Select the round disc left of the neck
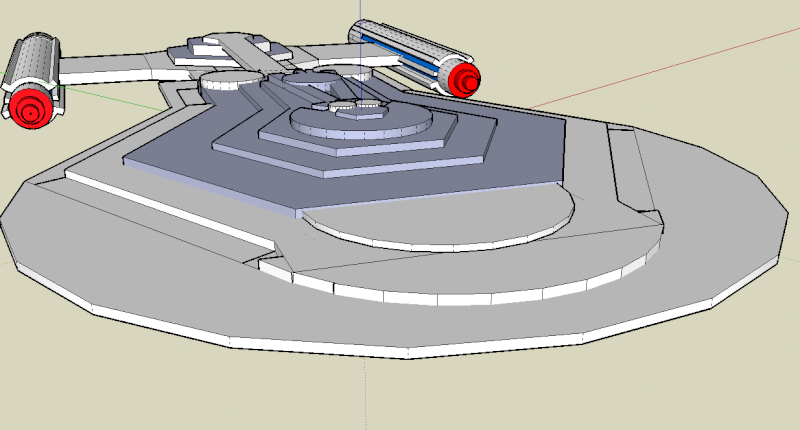Viewport: 800px width, 430px height. [231, 81]
